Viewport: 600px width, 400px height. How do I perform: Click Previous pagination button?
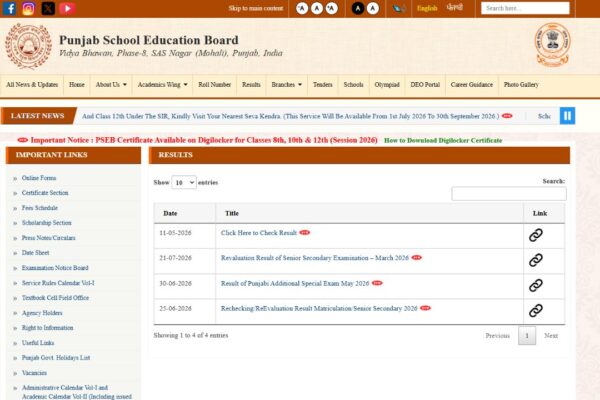pyautogui.click(x=497, y=336)
